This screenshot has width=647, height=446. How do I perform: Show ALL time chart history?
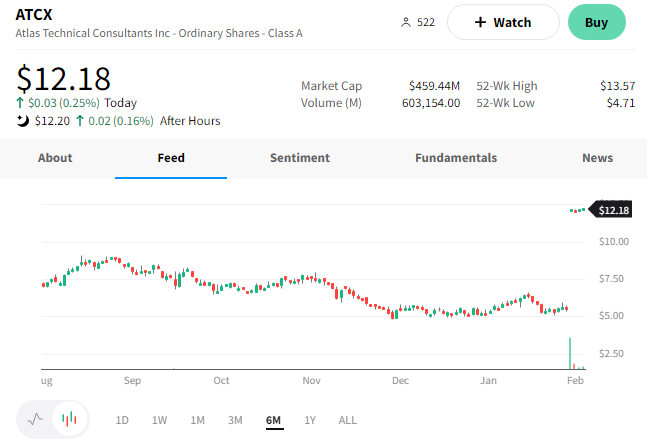click(x=347, y=420)
